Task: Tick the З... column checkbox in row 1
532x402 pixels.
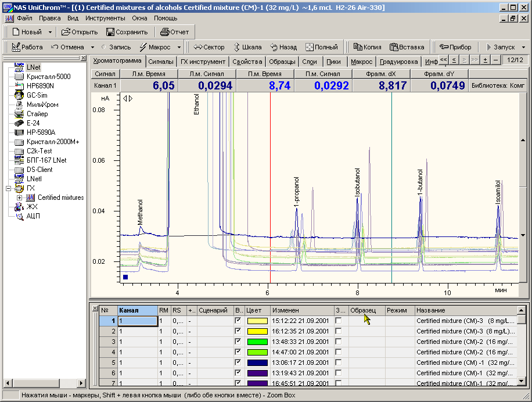Action: click(338, 321)
